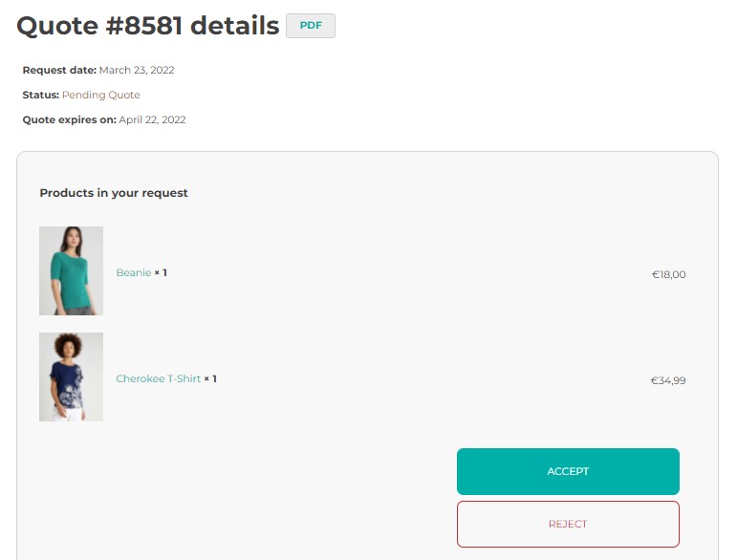This screenshot has height=560, width=737.
Task: Open the Cherokee T-Shirt product link
Action: click(x=159, y=378)
